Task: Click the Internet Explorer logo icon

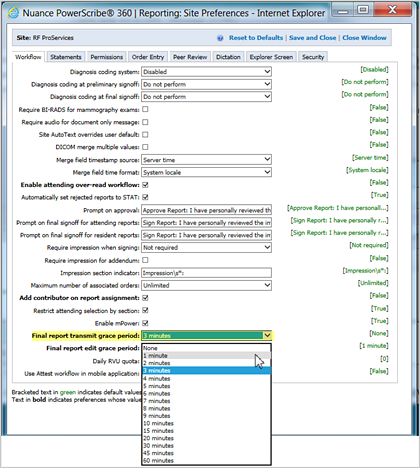Action: (13, 13)
